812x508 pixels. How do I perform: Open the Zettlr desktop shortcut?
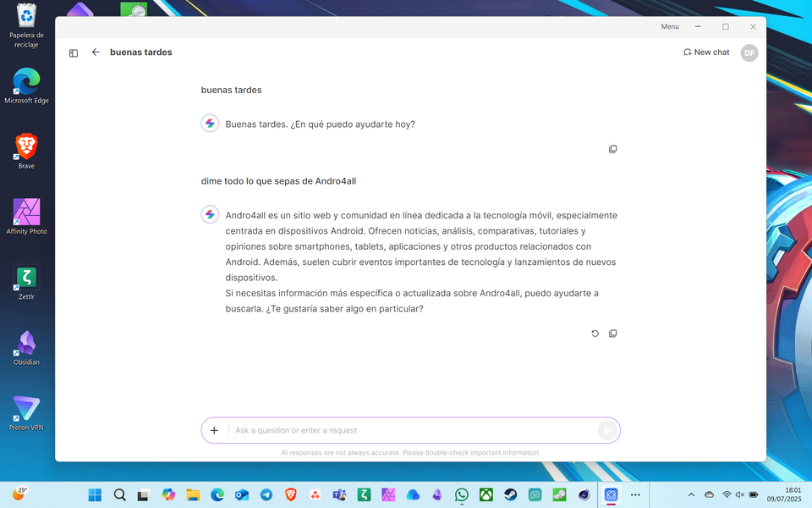pos(26,282)
